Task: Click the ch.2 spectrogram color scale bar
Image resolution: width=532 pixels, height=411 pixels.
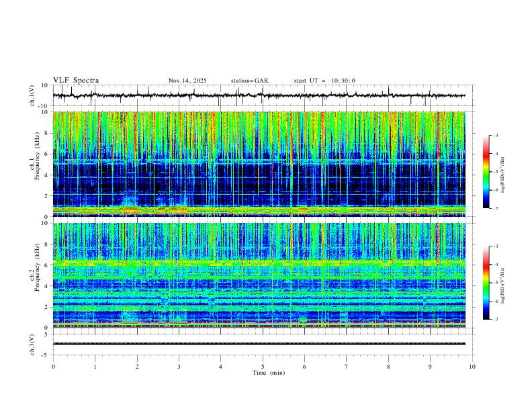Action: pyautogui.click(x=486, y=283)
